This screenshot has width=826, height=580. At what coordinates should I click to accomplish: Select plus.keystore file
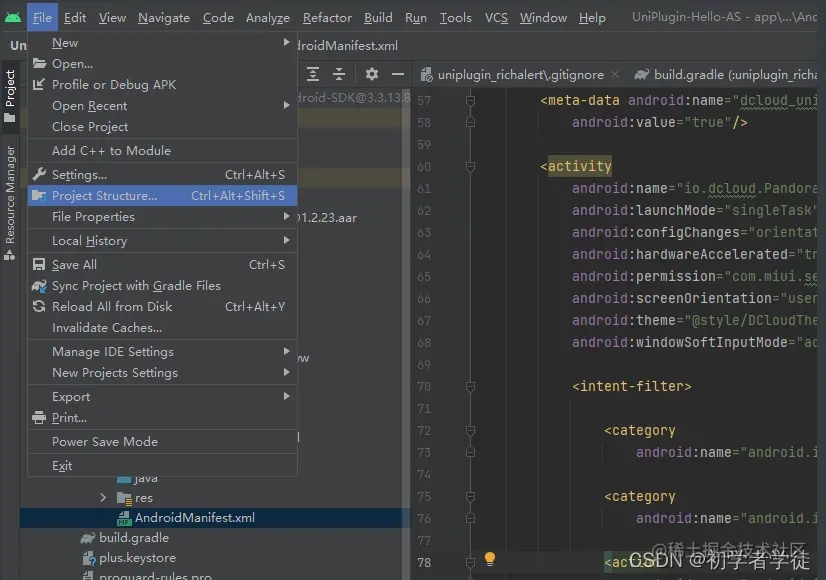click(137, 558)
